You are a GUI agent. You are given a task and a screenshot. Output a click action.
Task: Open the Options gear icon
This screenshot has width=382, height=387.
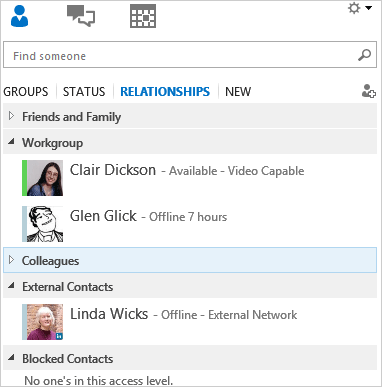pyautogui.click(x=354, y=8)
